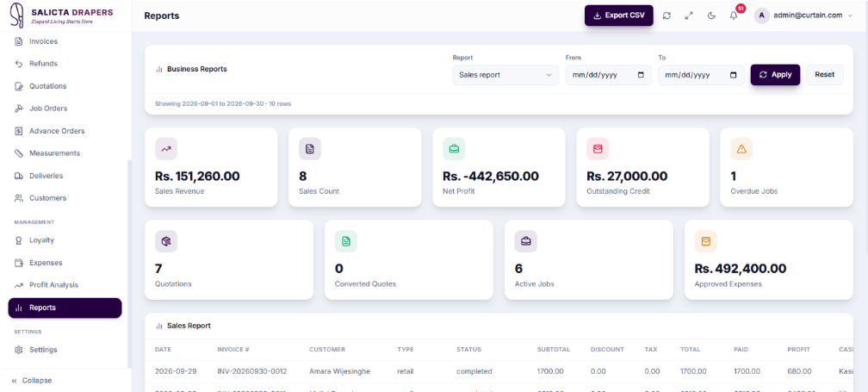Click the Reset button
This screenshot has width=868, height=392.
click(x=824, y=75)
